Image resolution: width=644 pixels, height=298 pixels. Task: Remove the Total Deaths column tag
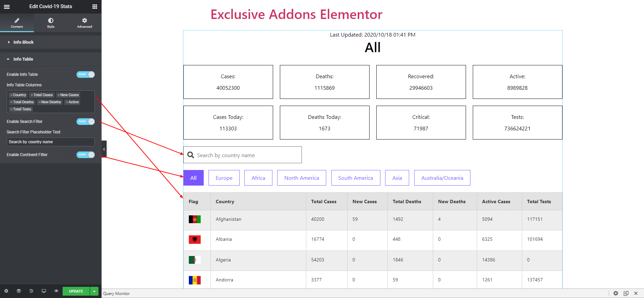(x=11, y=102)
